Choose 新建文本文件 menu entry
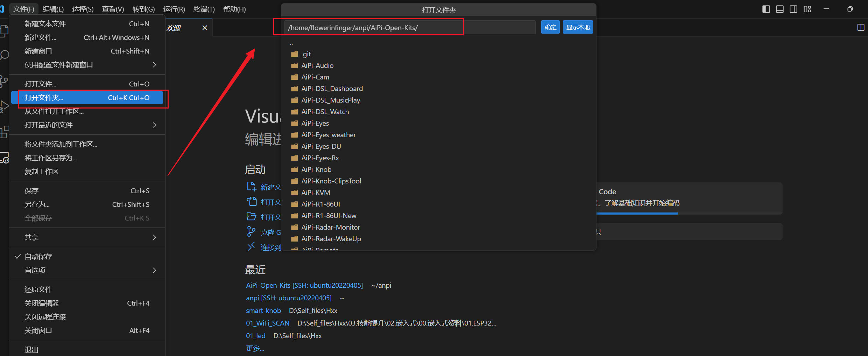 click(87, 24)
